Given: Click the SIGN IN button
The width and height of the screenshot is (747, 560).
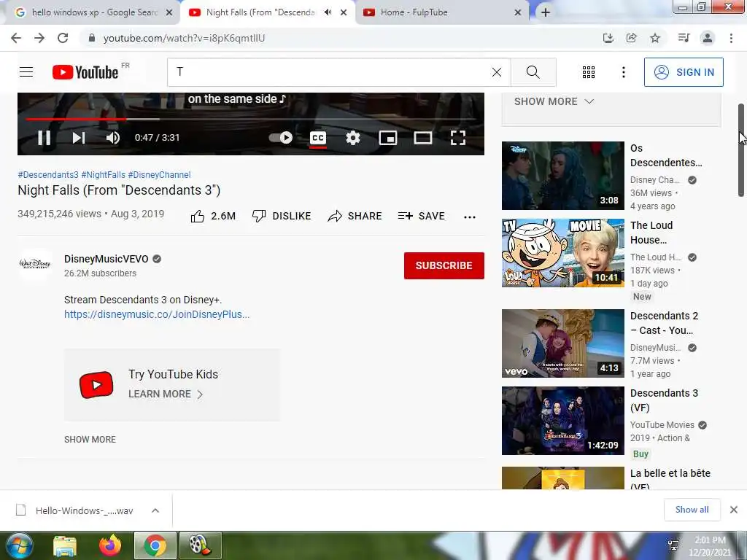Looking at the screenshot, I should tap(684, 72).
